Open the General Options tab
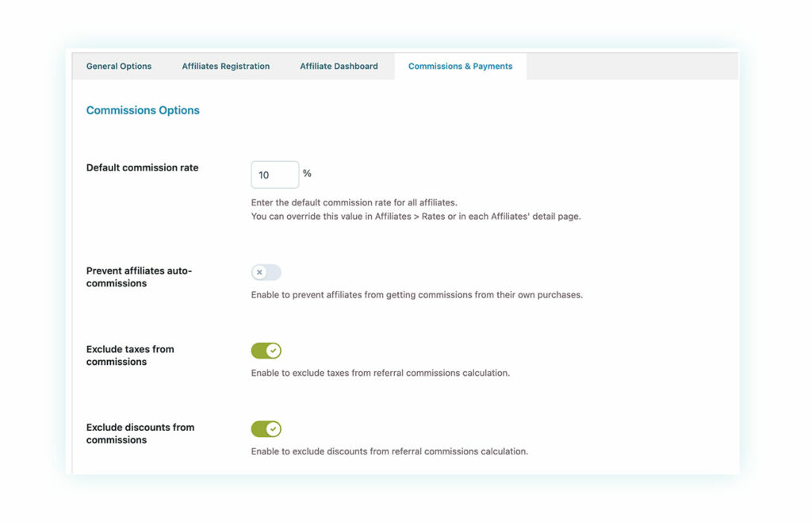The image size is (812, 522). pyautogui.click(x=119, y=67)
